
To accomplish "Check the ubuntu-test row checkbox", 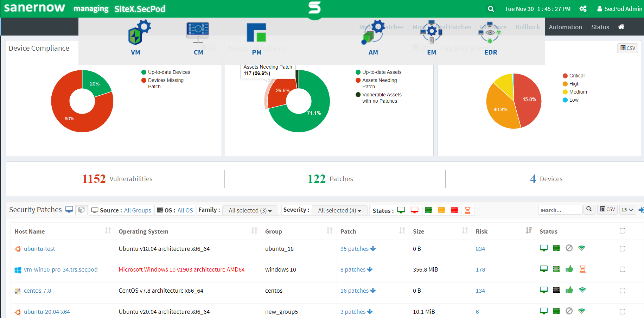I will pos(622,249).
